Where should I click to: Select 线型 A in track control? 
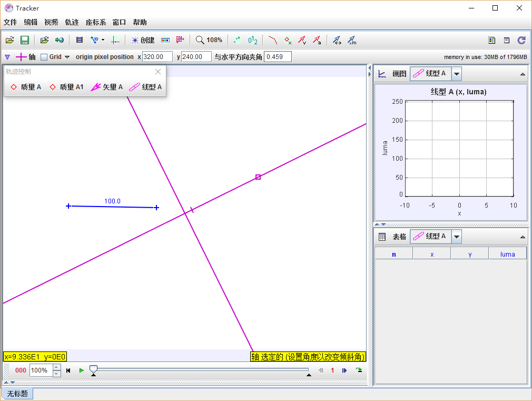(145, 87)
